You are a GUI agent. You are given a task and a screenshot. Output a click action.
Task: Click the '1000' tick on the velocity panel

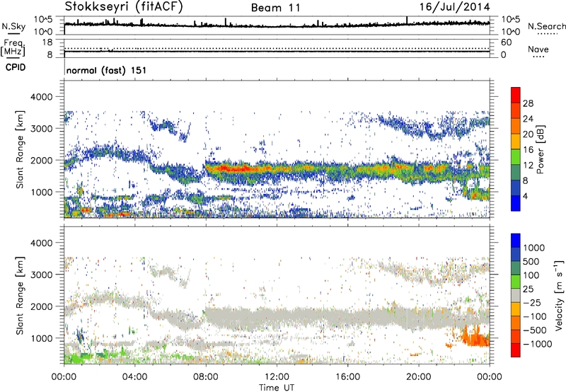point(41,338)
